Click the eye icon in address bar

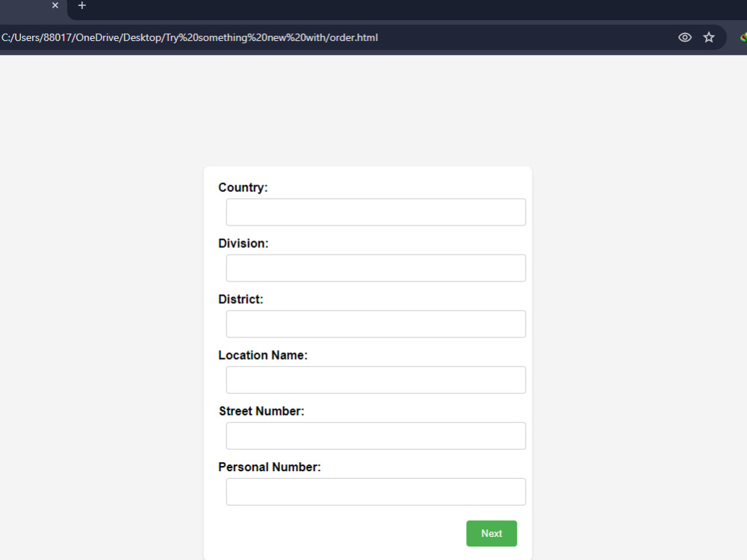click(684, 37)
